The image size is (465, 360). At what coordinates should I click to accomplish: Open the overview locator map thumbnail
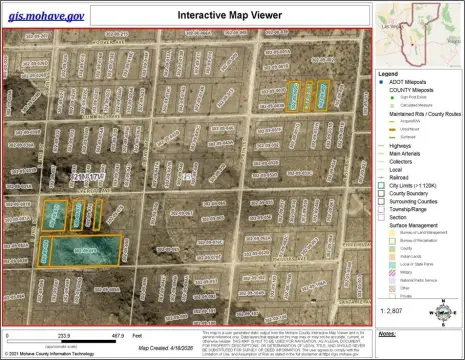pyautogui.click(x=419, y=35)
